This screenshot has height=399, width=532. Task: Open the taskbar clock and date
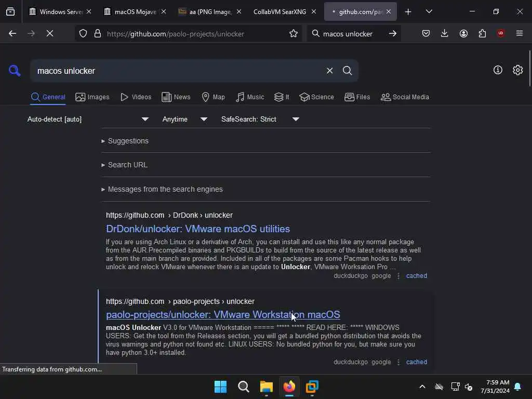(495, 387)
